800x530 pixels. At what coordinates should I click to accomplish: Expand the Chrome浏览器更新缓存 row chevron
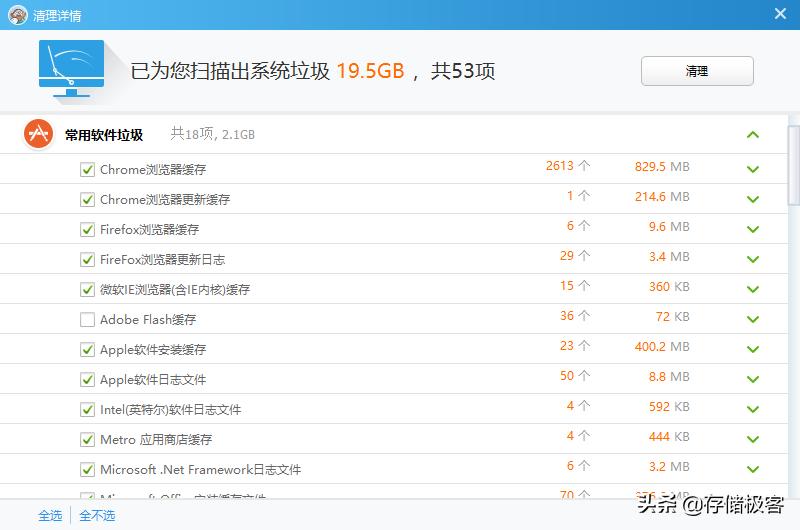(x=753, y=199)
